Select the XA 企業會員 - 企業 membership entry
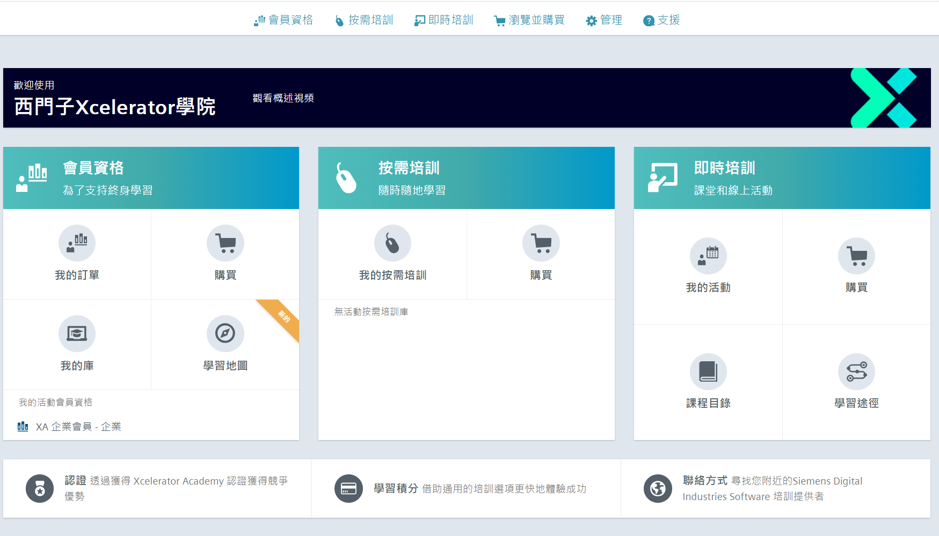 69,427
